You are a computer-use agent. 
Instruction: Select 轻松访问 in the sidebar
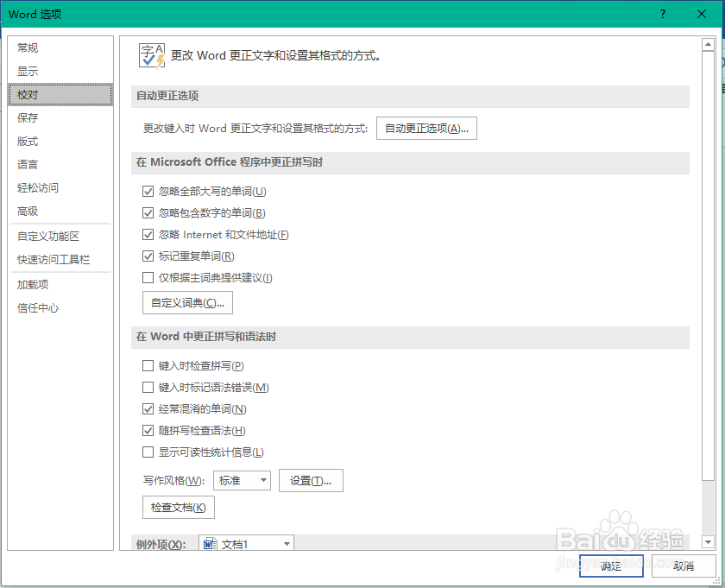tap(60, 188)
